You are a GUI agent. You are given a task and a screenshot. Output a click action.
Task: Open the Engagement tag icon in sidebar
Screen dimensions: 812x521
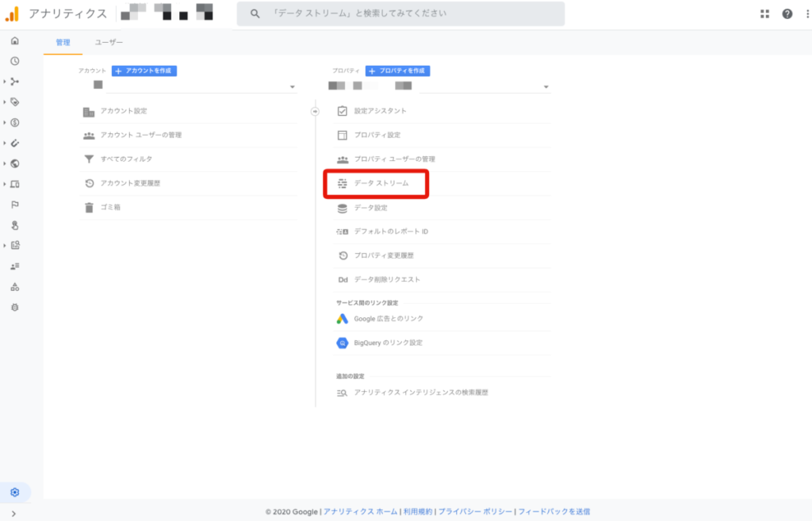point(15,102)
